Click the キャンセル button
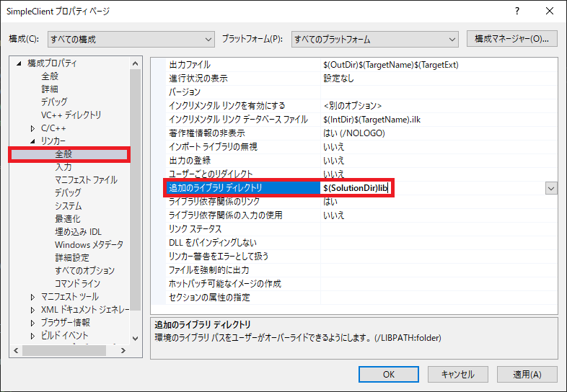This screenshot has height=392, width=567. [457, 374]
